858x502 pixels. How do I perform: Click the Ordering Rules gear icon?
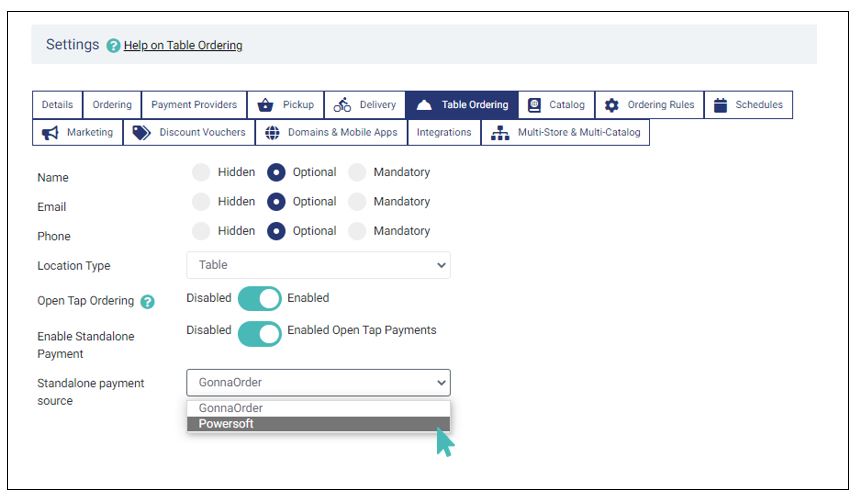pyautogui.click(x=612, y=105)
